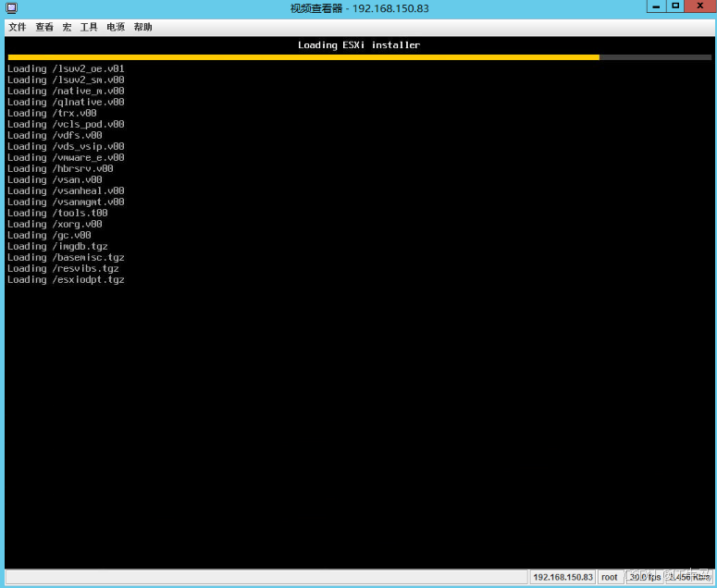The image size is (717, 588).
Task: Select the line 'Loading /vsanheal.v00'
Action: 66,190
